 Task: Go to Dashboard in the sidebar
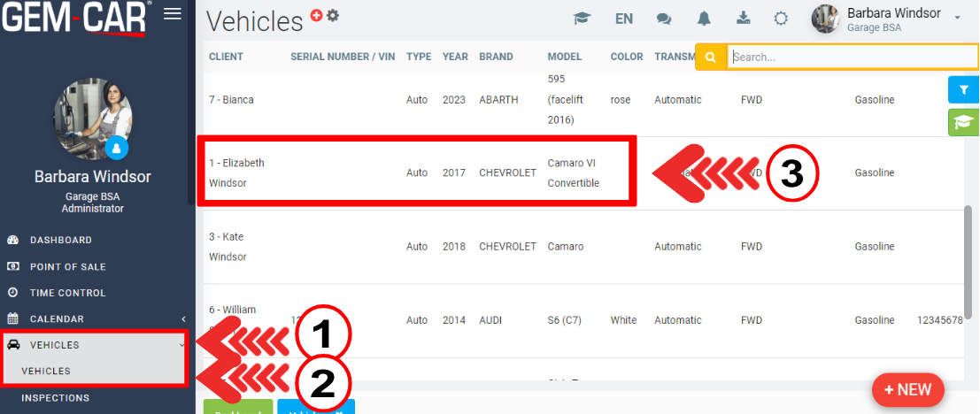[x=60, y=240]
